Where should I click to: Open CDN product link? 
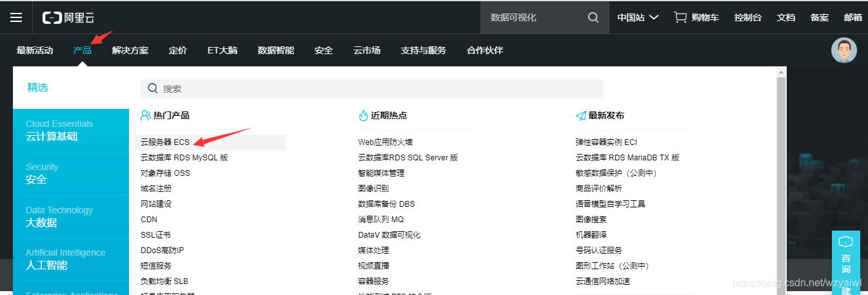149,220
